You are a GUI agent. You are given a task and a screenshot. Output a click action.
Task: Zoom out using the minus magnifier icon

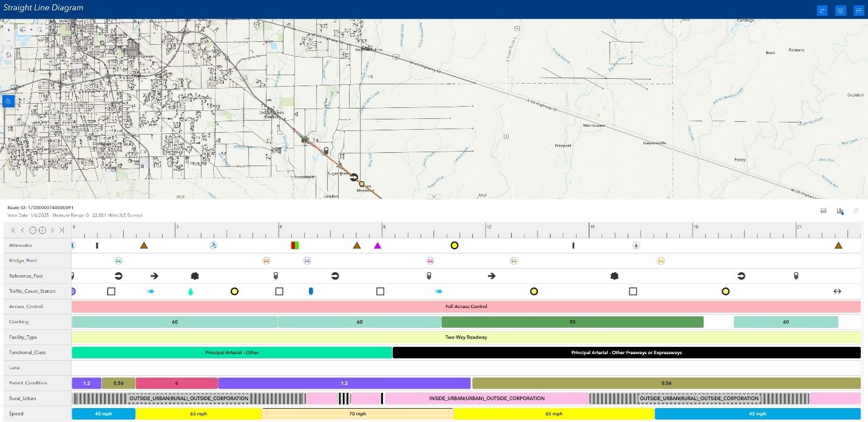coord(32,230)
